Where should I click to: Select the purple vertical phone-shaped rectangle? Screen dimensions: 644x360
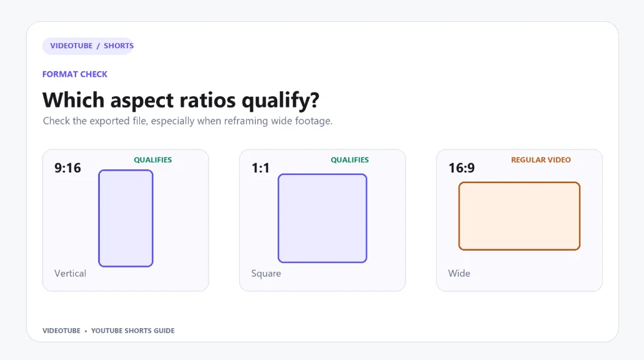tap(126, 218)
